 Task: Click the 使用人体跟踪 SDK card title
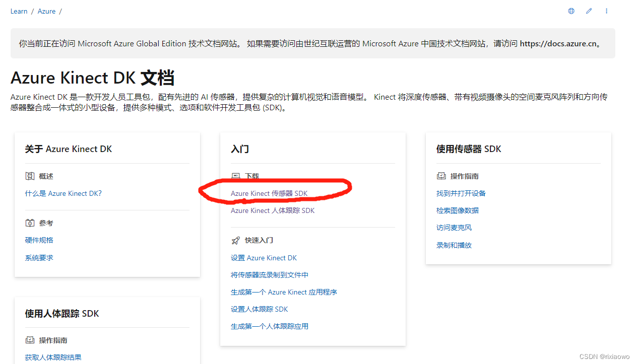[x=62, y=314]
